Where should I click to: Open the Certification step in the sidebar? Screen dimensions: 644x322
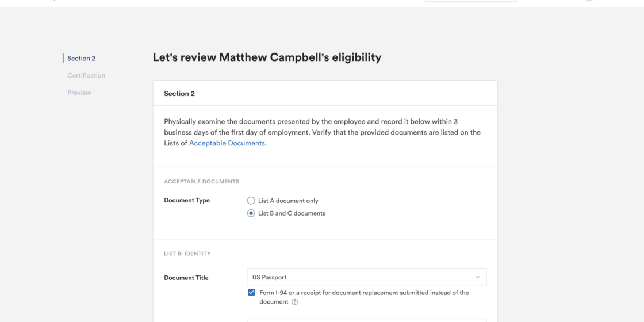point(86,75)
